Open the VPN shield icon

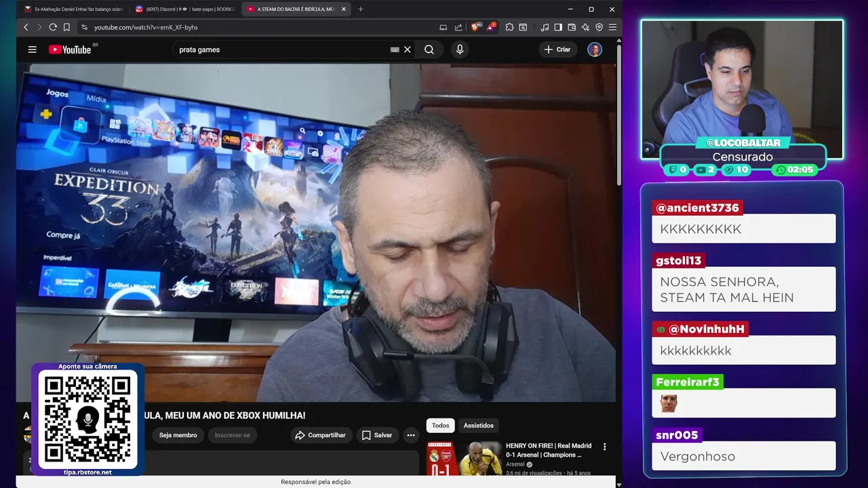tap(599, 27)
